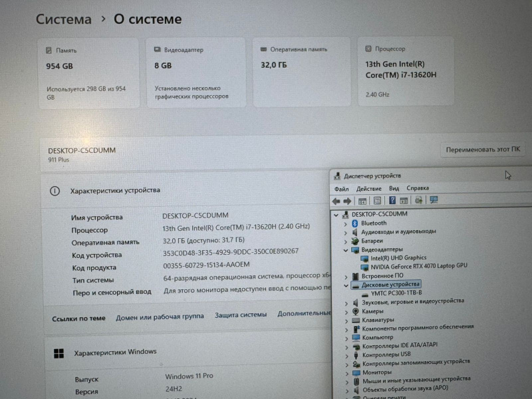Collapse the Дисковые устройства node
The height and width of the screenshot is (399, 532).
(x=346, y=286)
